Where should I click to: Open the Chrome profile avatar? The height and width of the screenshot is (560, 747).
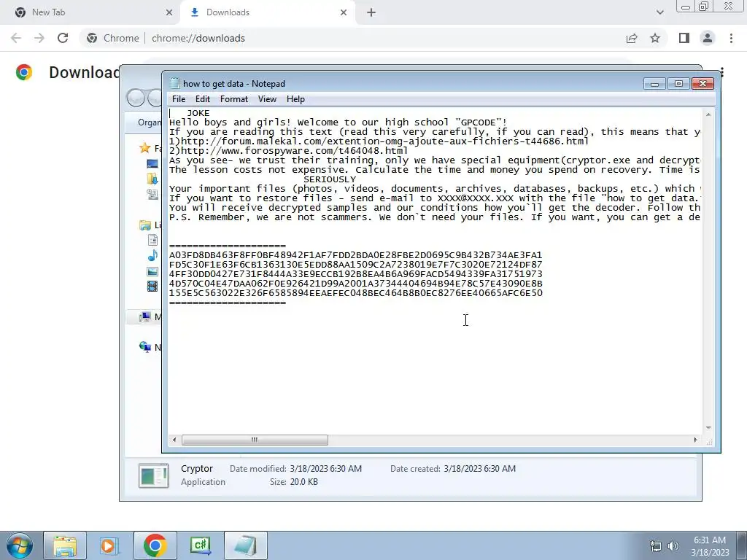pyautogui.click(x=708, y=38)
